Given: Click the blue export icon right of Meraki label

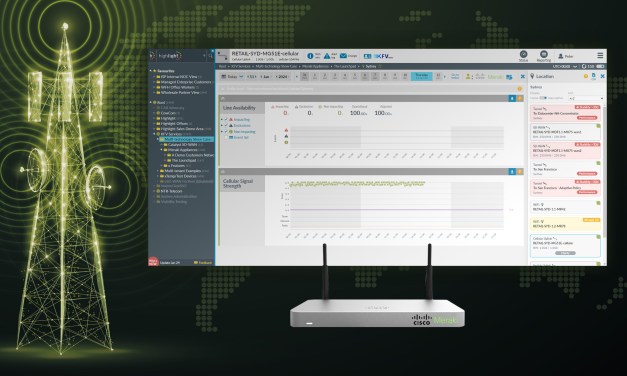Looking at the screenshot, I should pos(509,76).
